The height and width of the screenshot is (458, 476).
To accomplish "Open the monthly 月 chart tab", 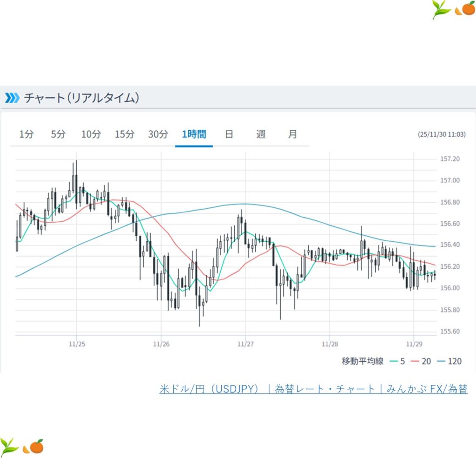I will pyautogui.click(x=292, y=134).
